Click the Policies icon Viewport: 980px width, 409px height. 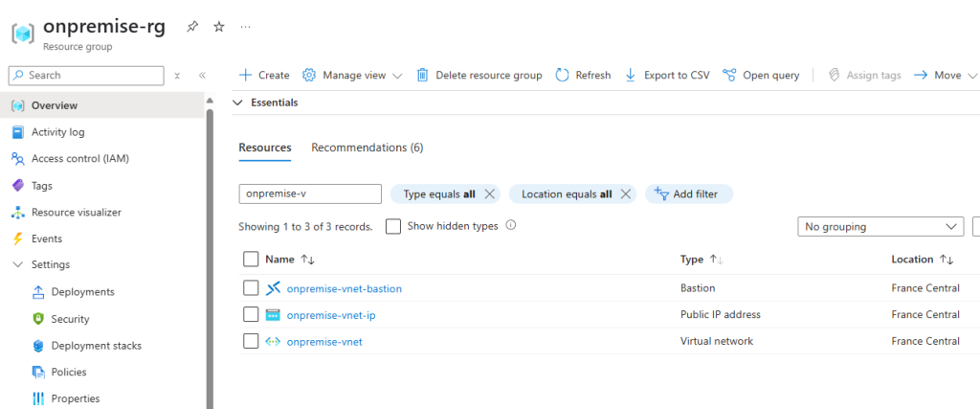pyautogui.click(x=38, y=372)
